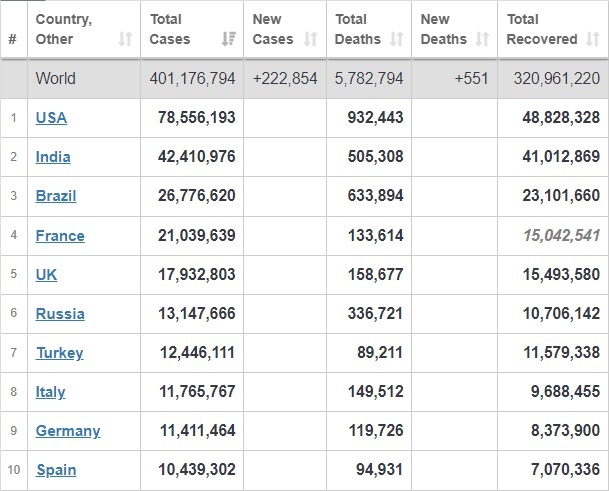Select Russia total deaths 336,721

(375, 313)
